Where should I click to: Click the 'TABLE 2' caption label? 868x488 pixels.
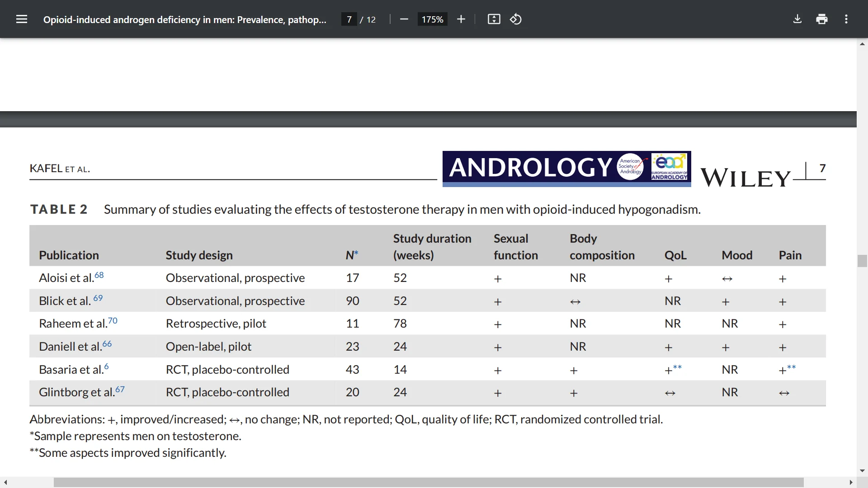point(59,209)
